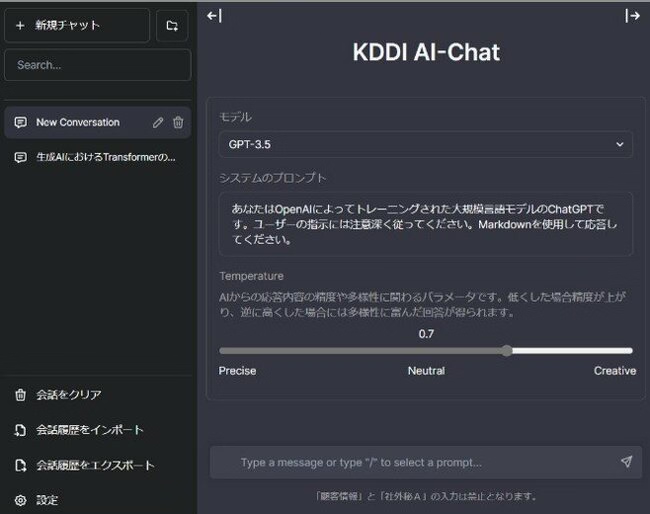This screenshot has height=514, width=650.
Task: Click 会話履歴をインポート menu item
Action: (89, 430)
